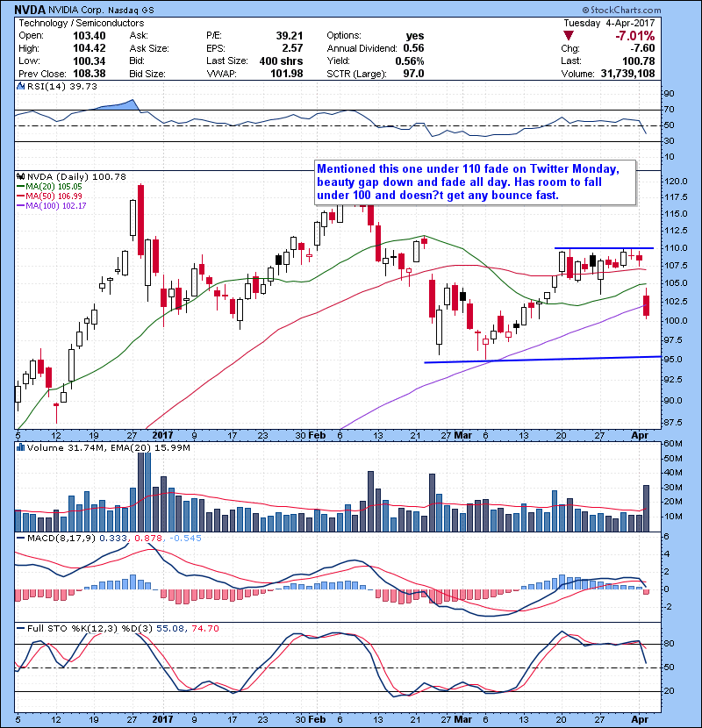
Task: Click the 'Apr' label on the bottom date axis
Action: 640,719
